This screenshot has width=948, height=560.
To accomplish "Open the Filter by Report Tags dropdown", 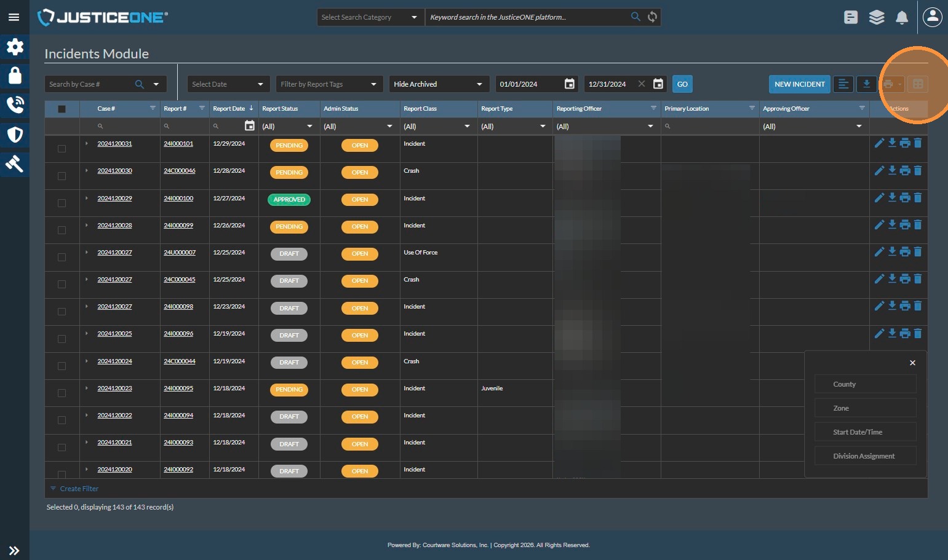I will pos(329,84).
